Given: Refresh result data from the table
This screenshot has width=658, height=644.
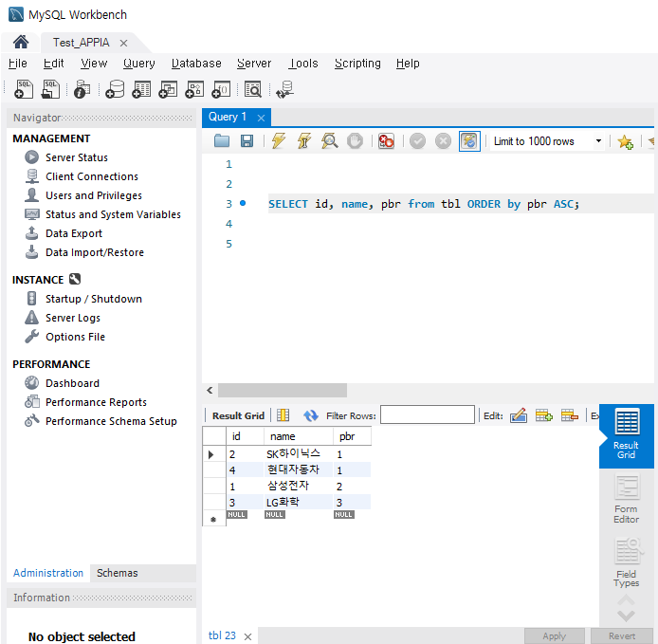Looking at the screenshot, I should tap(311, 415).
